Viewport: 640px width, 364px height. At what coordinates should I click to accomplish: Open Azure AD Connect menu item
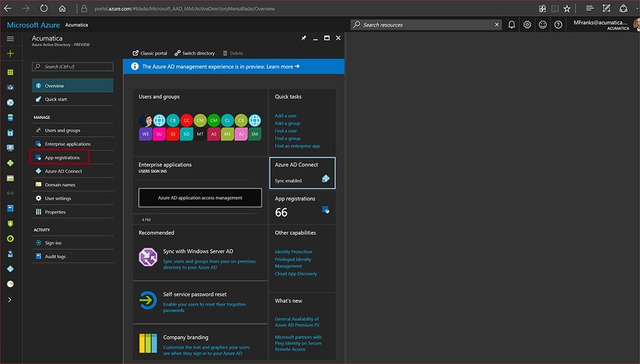(72, 171)
